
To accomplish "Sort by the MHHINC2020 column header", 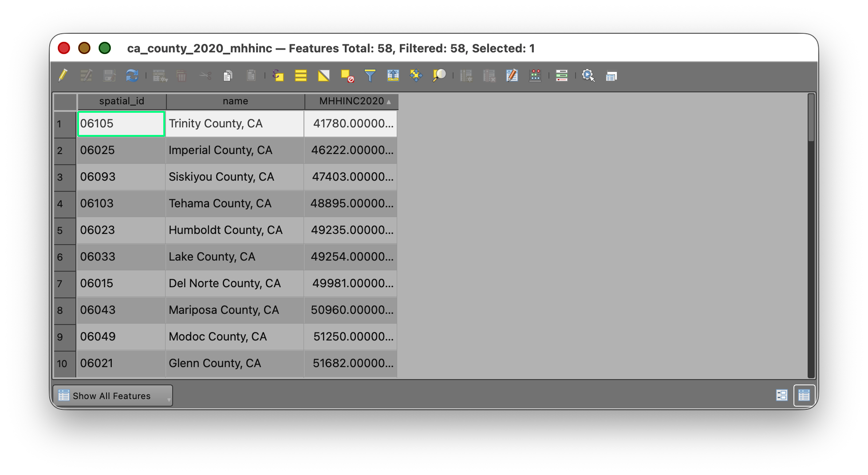I will (351, 101).
